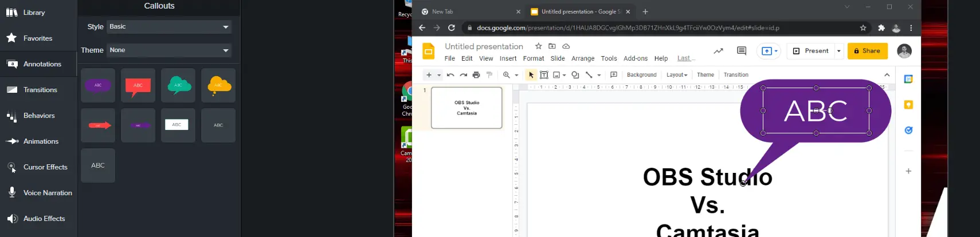This screenshot has width=980, height=237.
Task: Select the large plain ABC text callout
Action: tap(98, 165)
